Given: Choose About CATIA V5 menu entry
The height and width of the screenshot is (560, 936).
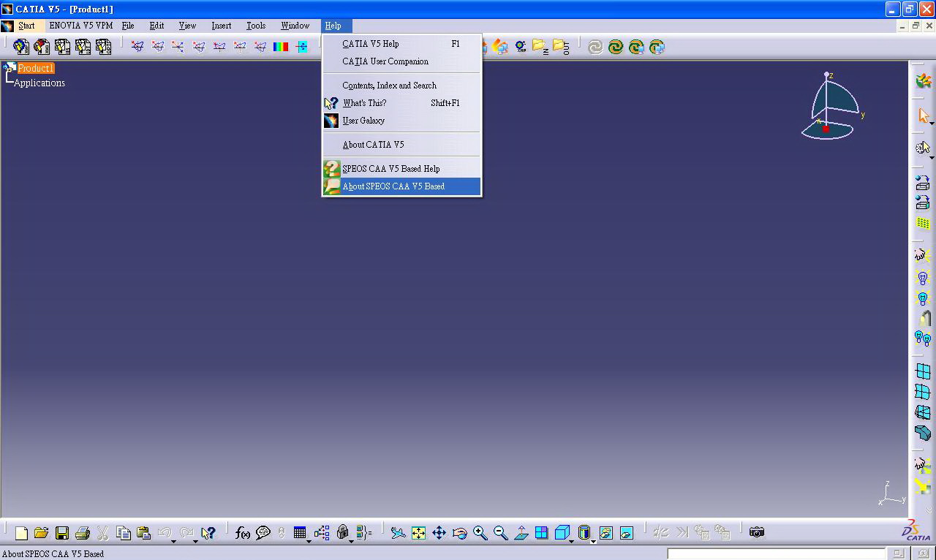Looking at the screenshot, I should point(401,145).
